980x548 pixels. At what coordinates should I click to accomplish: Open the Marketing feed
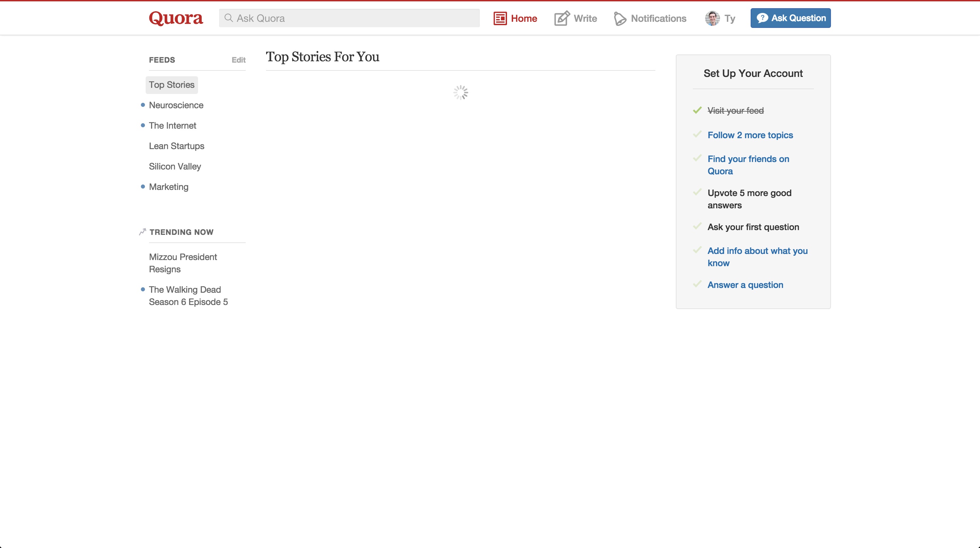tap(168, 187)
